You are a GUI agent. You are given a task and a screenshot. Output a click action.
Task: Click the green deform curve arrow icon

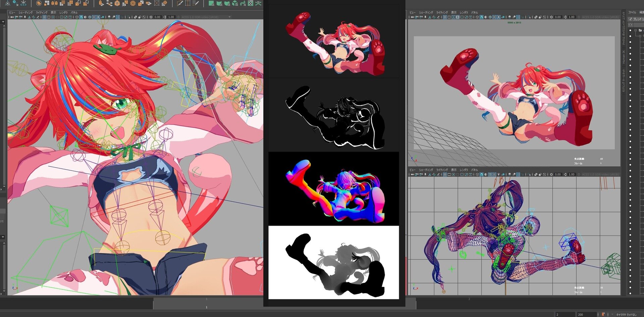point(243,3)
